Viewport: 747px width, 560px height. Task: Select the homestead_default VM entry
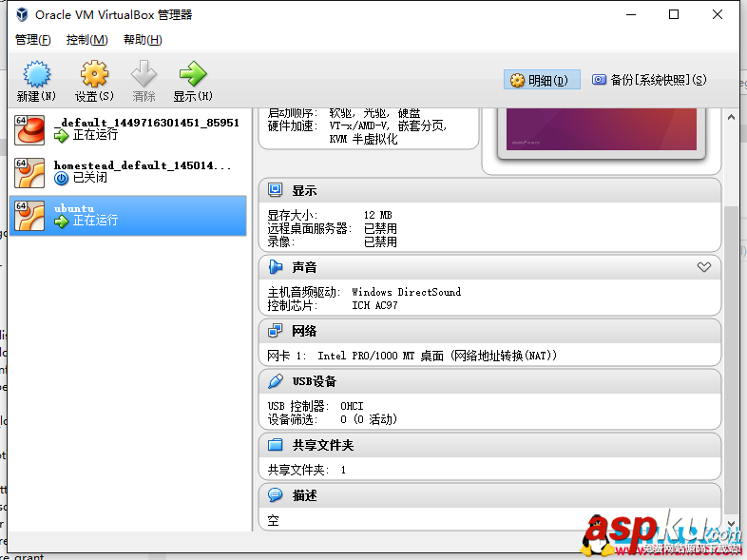[x=127, y=172]
